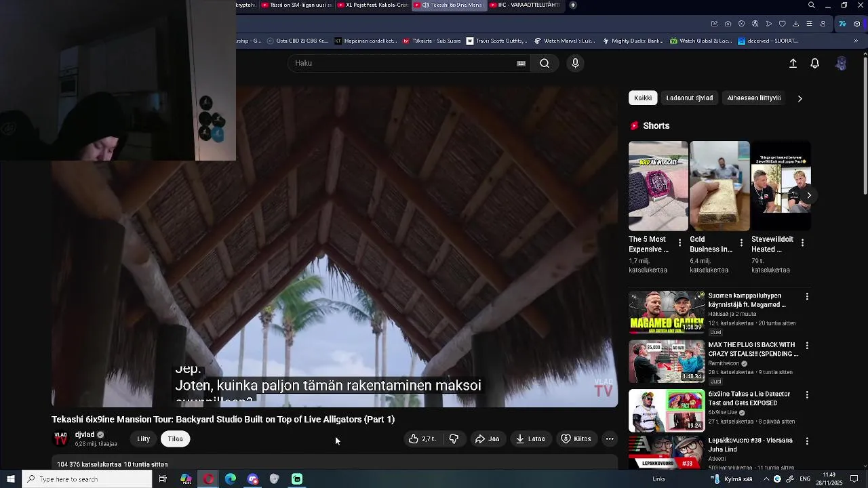
Task: Open browser tab search magnifier
Action: tap(812, 5)
